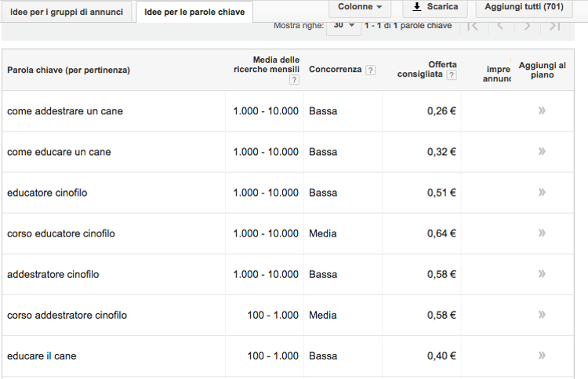Image resolution: width=588 pixels, height=379 pixels.
Task: Select keyword 'corso addestratore cinofilo'
Action: tap(67, 316)
